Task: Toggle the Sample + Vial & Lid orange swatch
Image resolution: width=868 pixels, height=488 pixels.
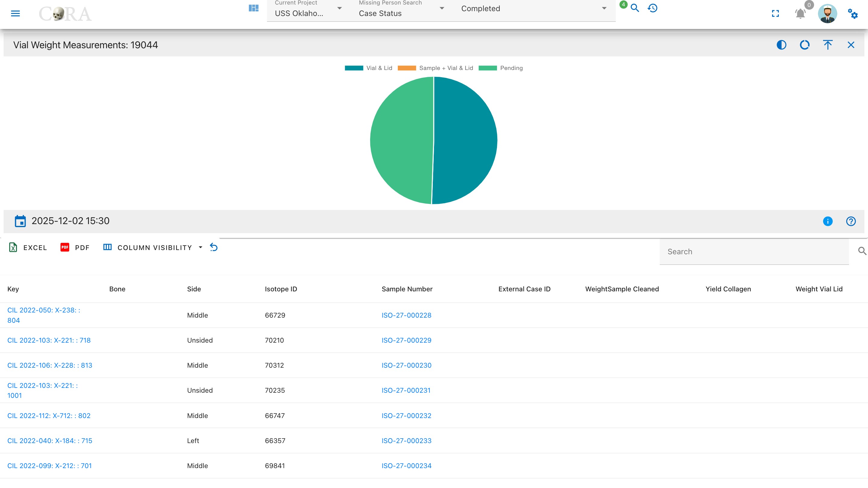Action: [407, 68]
